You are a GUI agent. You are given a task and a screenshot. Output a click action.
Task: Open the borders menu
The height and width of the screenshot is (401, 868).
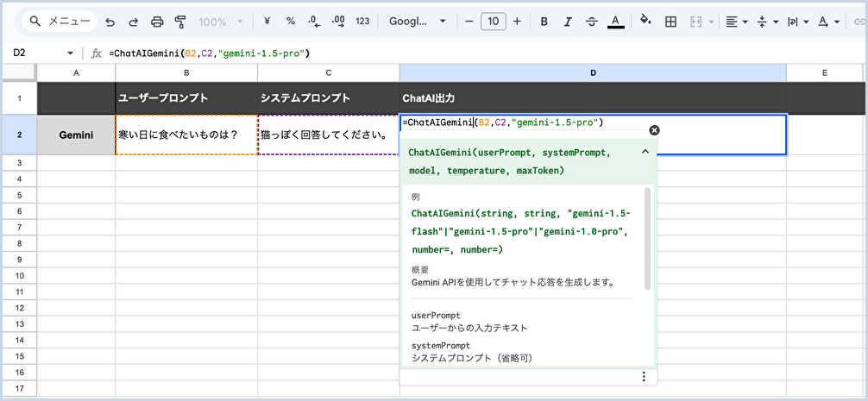(x=670, y=22)
